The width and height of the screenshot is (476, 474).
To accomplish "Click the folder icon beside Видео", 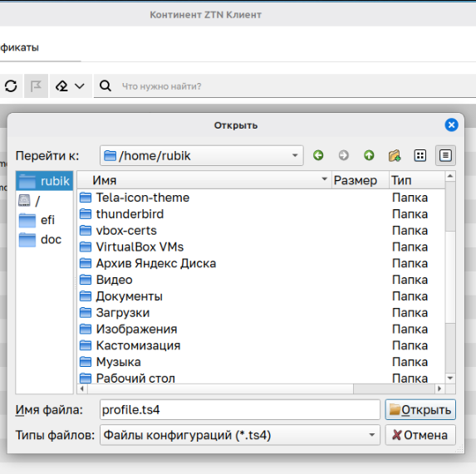I will (x=86, y=279).
